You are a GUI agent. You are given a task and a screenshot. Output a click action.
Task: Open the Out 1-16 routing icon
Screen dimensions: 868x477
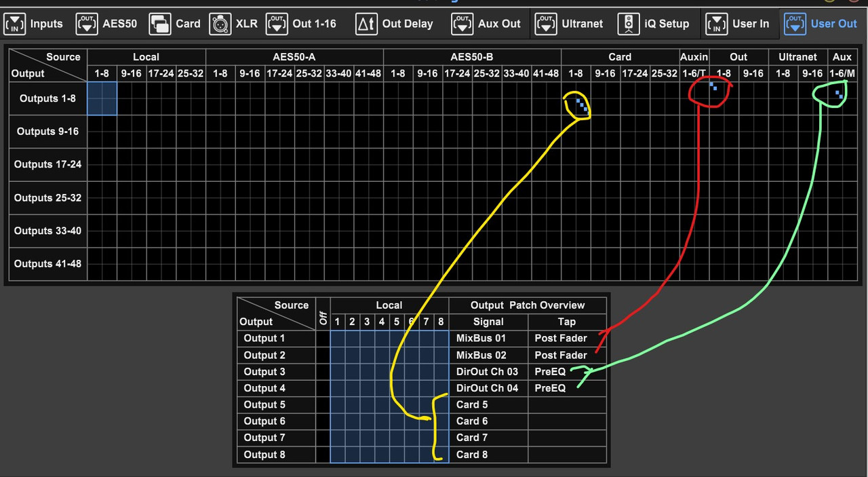click(x=277, y=24)
